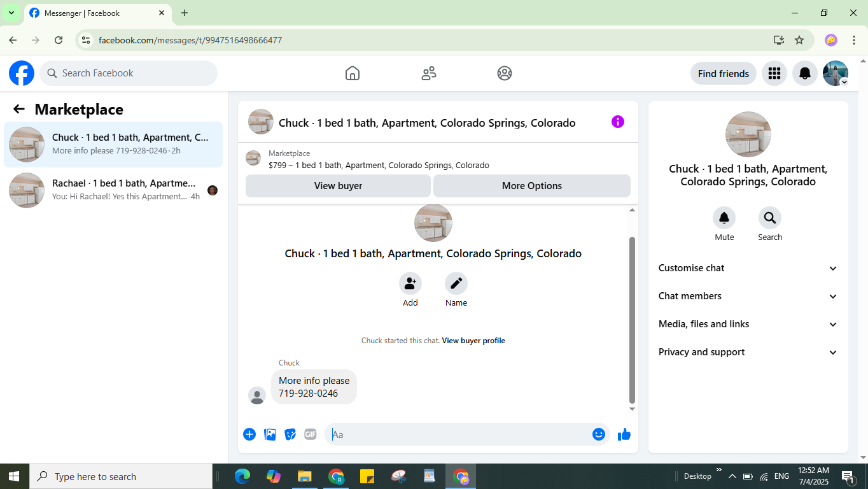
Task: Click the browser address bar URL
Action: (x=190, y=40)
